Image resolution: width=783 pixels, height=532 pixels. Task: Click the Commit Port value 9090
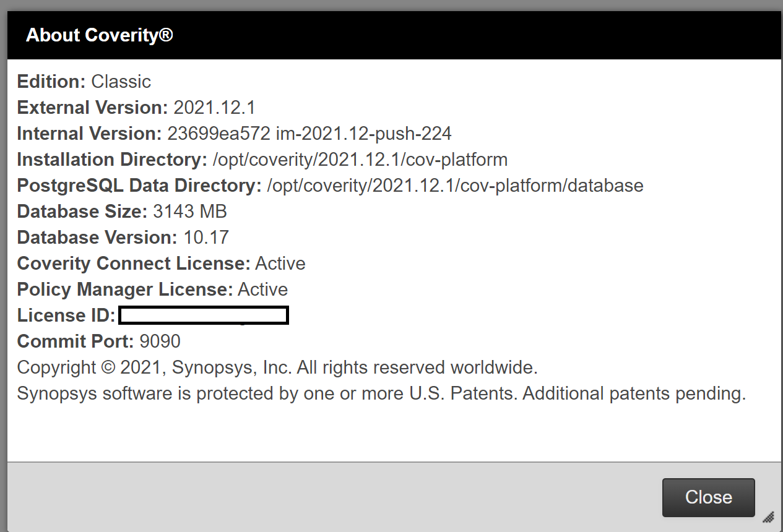pos(160,341)
